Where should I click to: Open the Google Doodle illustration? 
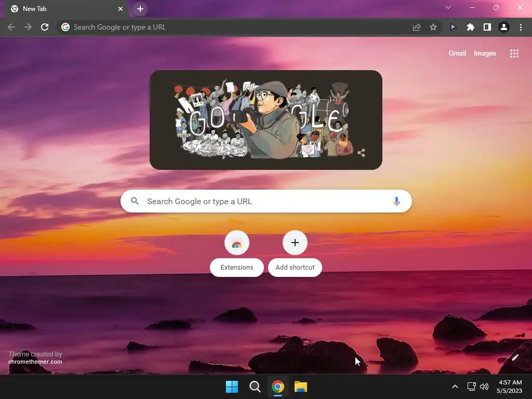pos(265,120)
